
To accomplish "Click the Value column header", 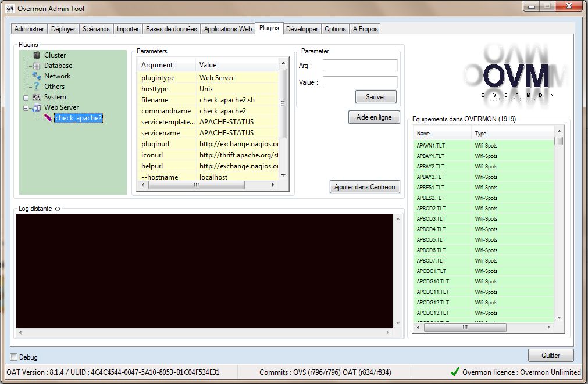I will pyautogui.click(x=237, y=65).
